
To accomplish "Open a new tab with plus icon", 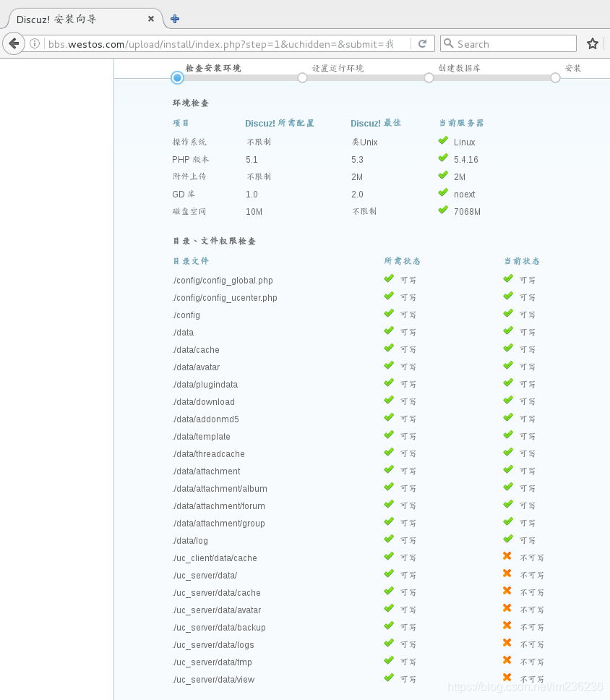I will 175,19.
